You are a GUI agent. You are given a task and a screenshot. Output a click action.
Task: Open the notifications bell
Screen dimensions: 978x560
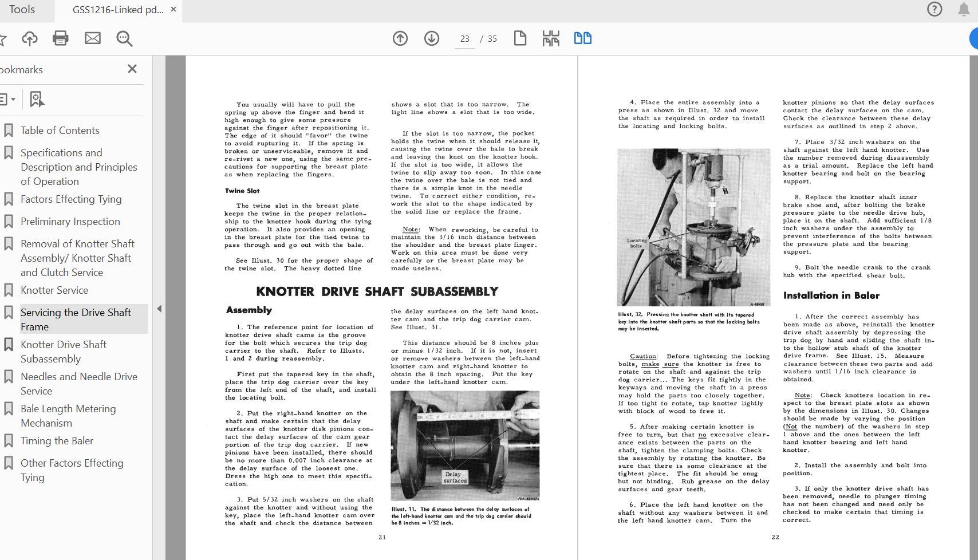pos(964,9)
